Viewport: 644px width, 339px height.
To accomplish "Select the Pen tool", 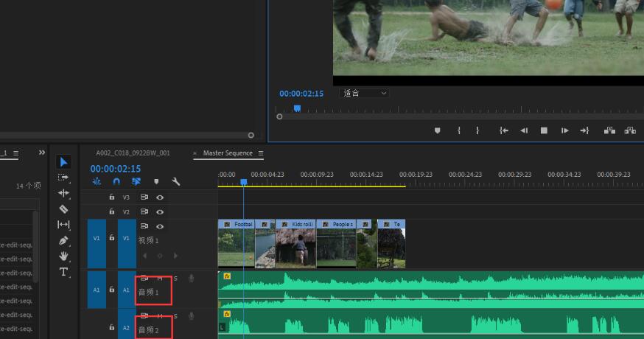I will pyautogui.click(x=63, y=240).
